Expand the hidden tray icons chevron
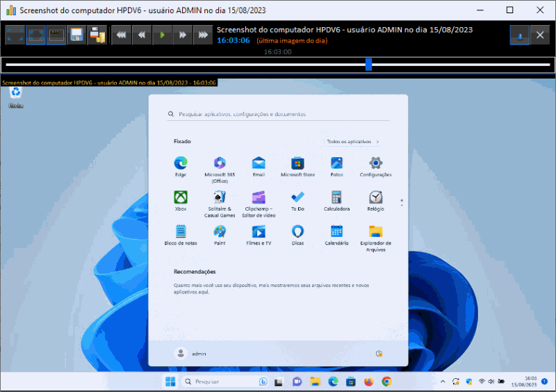Screen dimensions: 556x392 [443, 382]
